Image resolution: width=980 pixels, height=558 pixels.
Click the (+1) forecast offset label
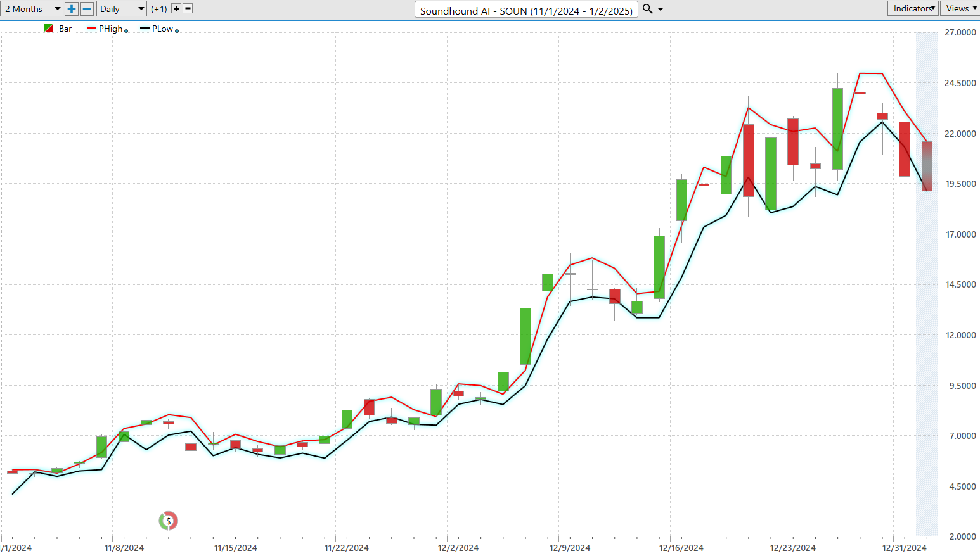click(x=159, y=9)
